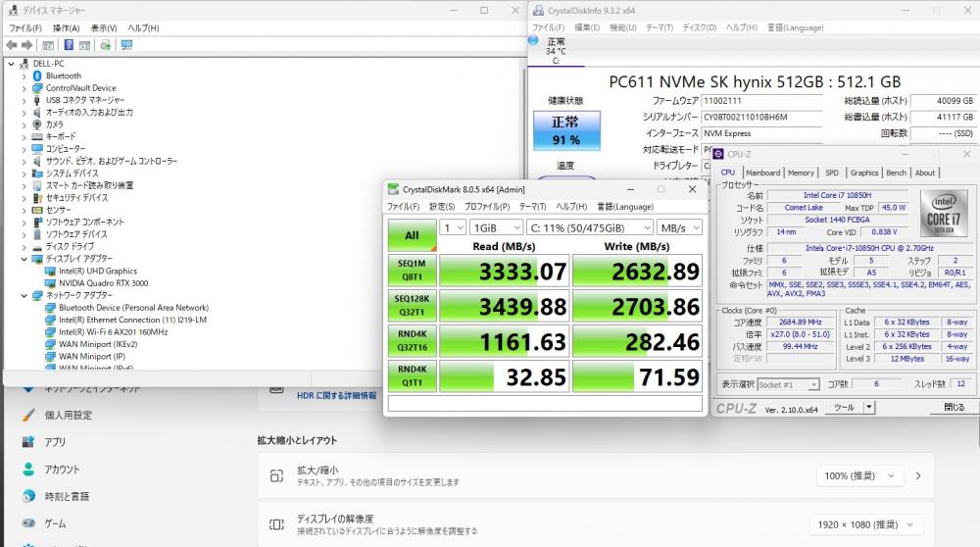Switch to Graphics tab in CPU-Z
This screenshot has width=980, height=547.
click(863, 173)
